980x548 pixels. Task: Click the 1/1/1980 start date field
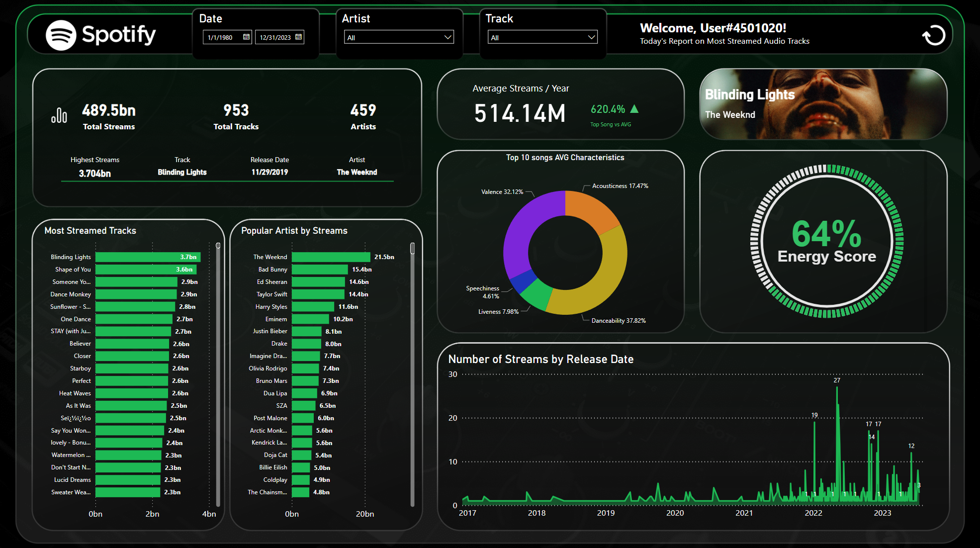[221, 37]
